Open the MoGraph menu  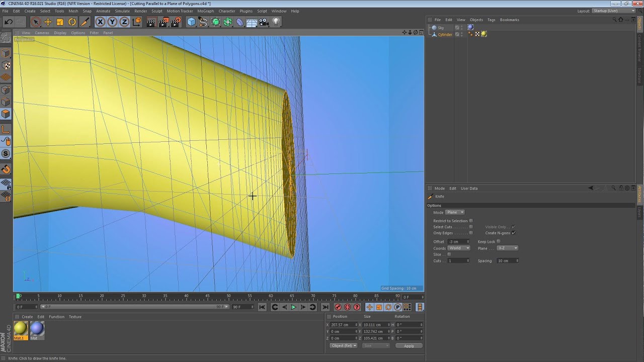(x=206, y=11)
